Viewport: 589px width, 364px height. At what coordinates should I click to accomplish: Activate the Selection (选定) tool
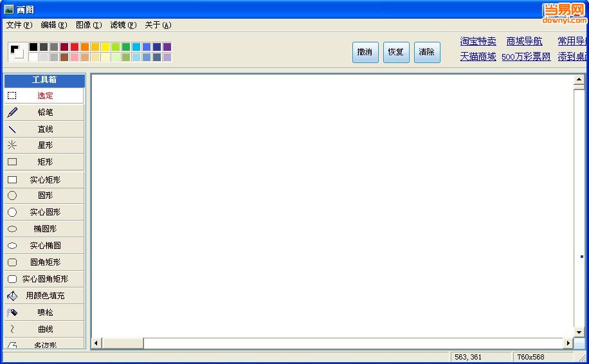click(44, 96)
